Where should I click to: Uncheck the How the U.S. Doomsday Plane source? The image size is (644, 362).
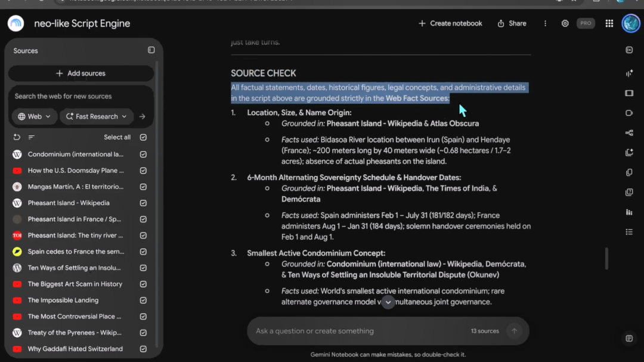[x=143, y=171]
